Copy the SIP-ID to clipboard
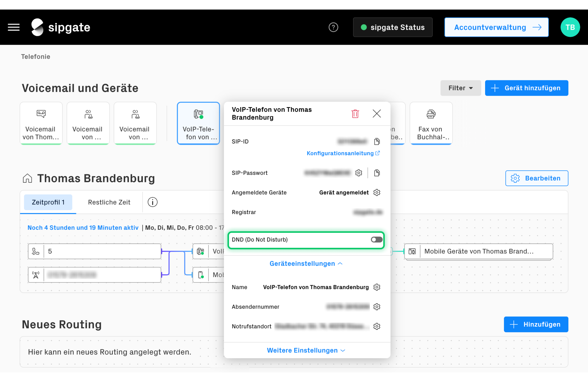The image size is (588, 382). pyautogui.click(x=377, y=141)
